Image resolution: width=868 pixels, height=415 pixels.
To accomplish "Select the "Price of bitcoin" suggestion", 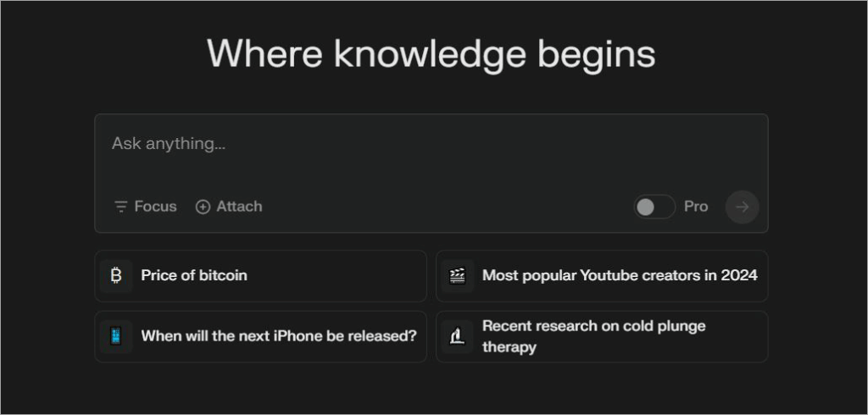I will [194, 275].
